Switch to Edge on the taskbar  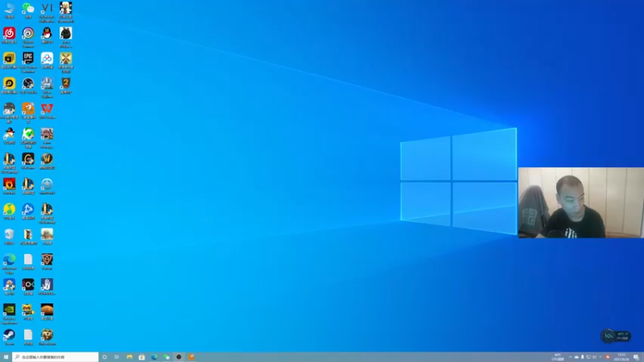[x=154, y=357]
